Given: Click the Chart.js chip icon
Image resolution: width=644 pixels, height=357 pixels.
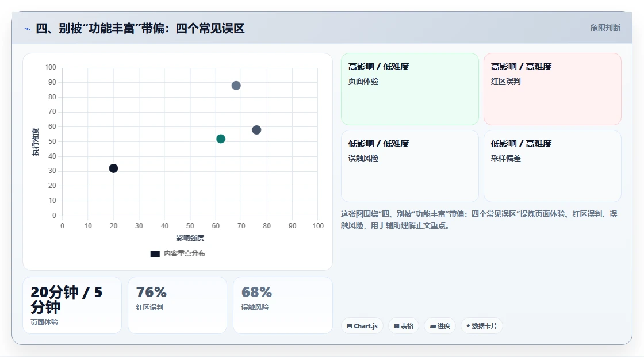Looking at the screenshot, I should pyautogui.click(x=350, y=326).
